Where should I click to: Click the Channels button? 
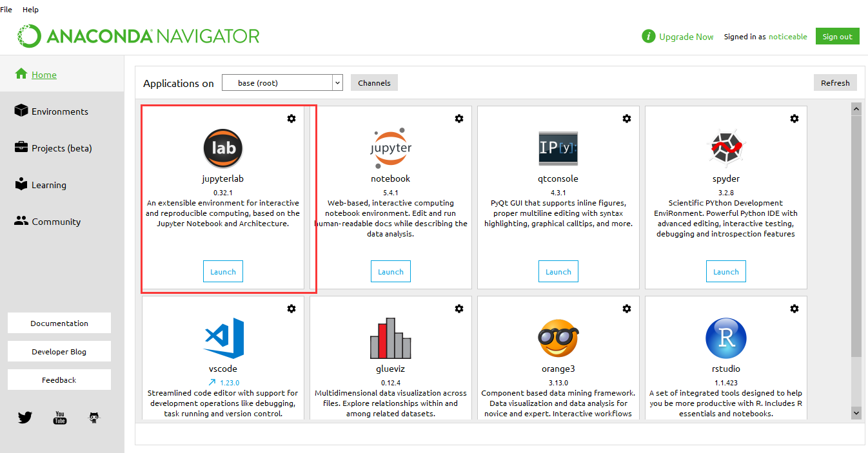coord(374,82)
